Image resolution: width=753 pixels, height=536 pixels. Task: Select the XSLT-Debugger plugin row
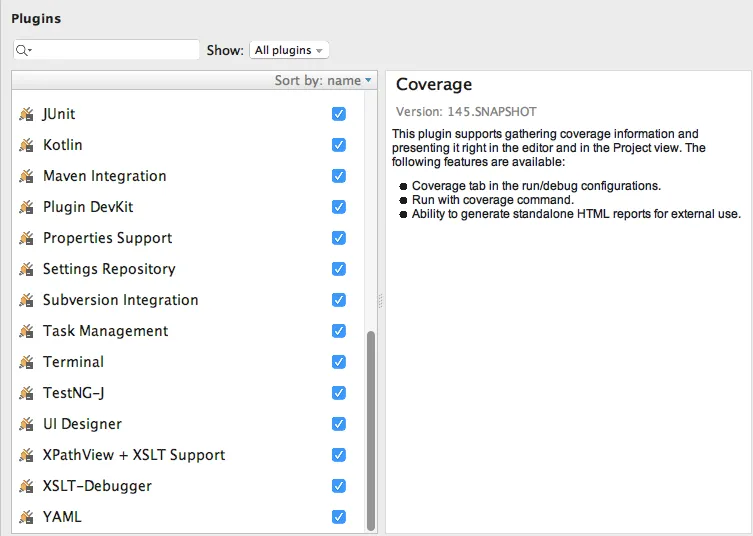coord(188,486)
